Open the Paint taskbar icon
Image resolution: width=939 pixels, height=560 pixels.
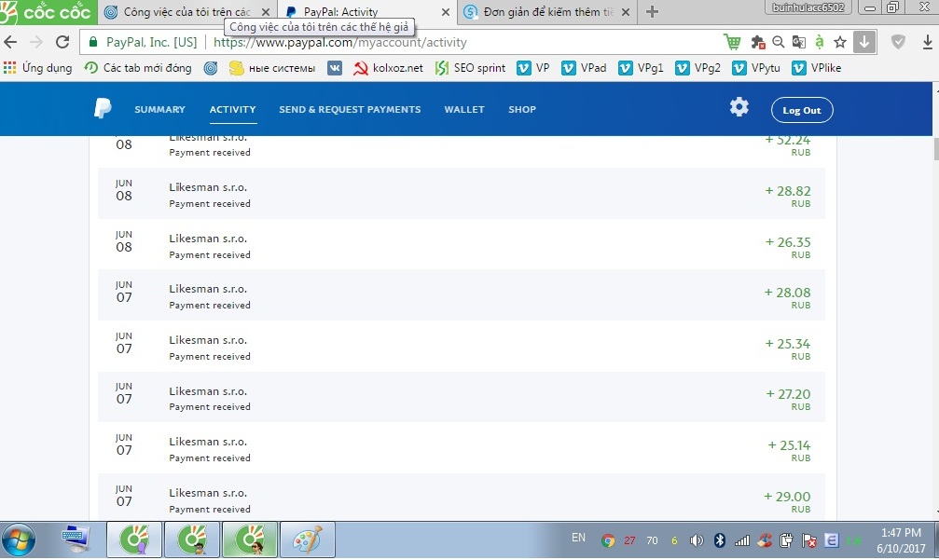[307, 540]
